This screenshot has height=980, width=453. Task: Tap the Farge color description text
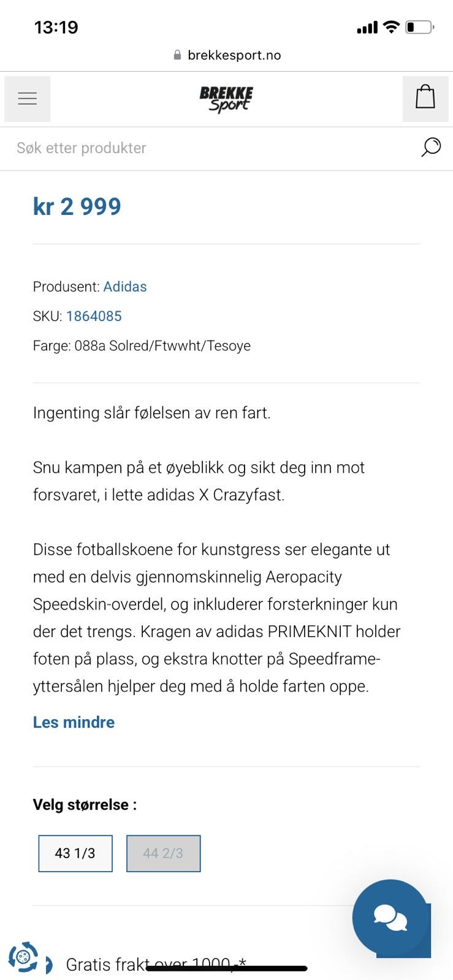(x=142, y=345)
